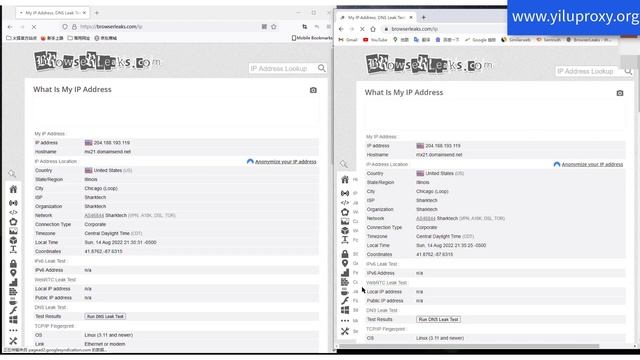Open a new tab in the right Chrome window

423,17
